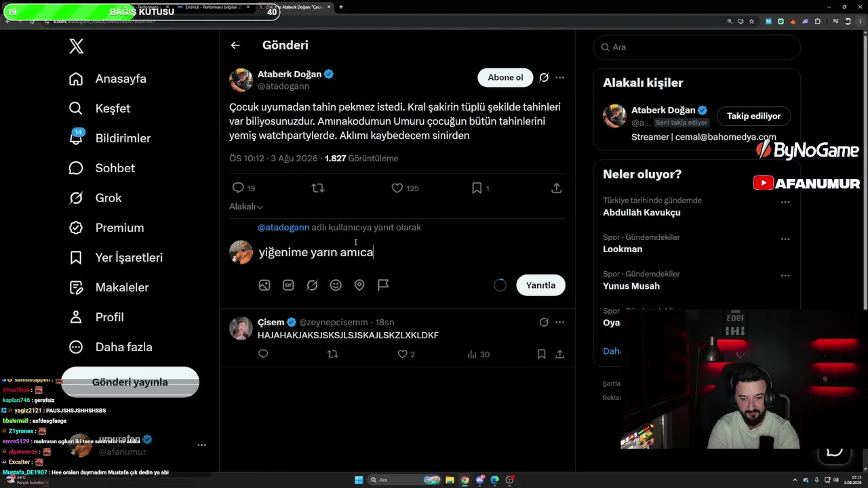
Task: Open File Explorer from the taskbar
Action: click(450, 480)
